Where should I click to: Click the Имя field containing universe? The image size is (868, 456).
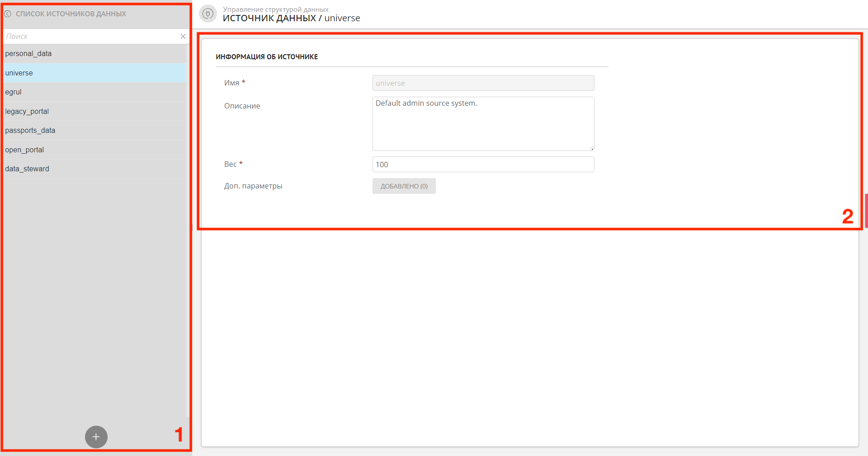pyautogui.click(x=483, y=83)
